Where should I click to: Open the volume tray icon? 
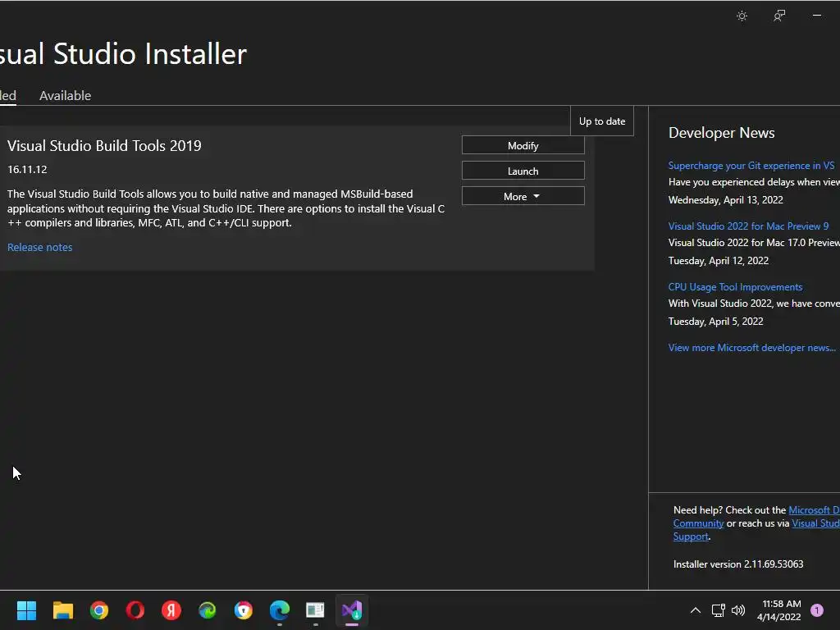coord(738,610)
